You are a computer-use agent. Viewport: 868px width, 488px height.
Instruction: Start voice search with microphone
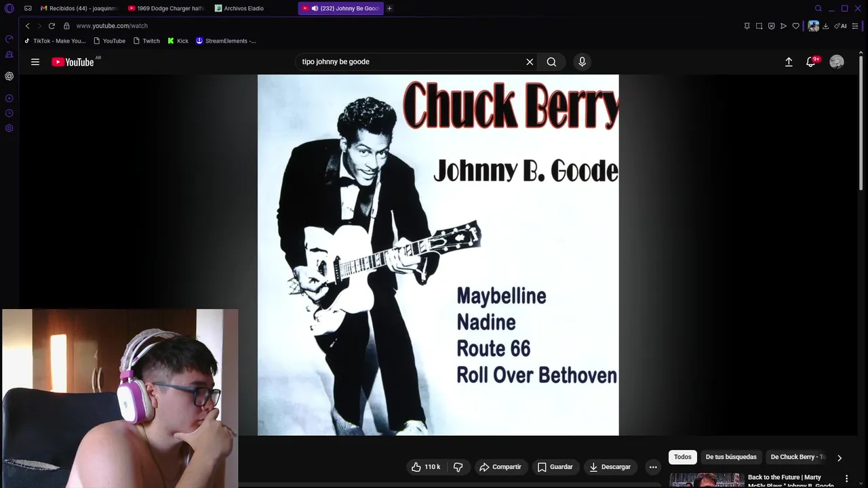582,62
